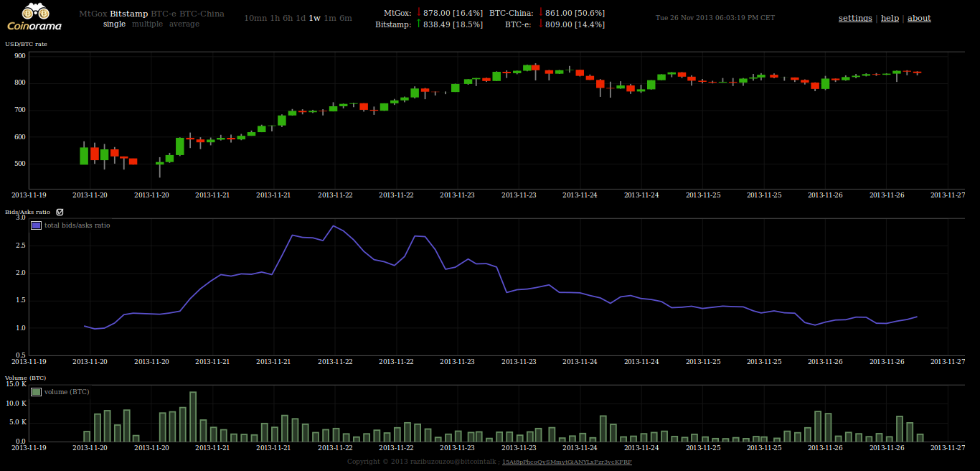Screen dimensions: 980x471
Task: Open the help link
Action: click(x=890, y=18)
